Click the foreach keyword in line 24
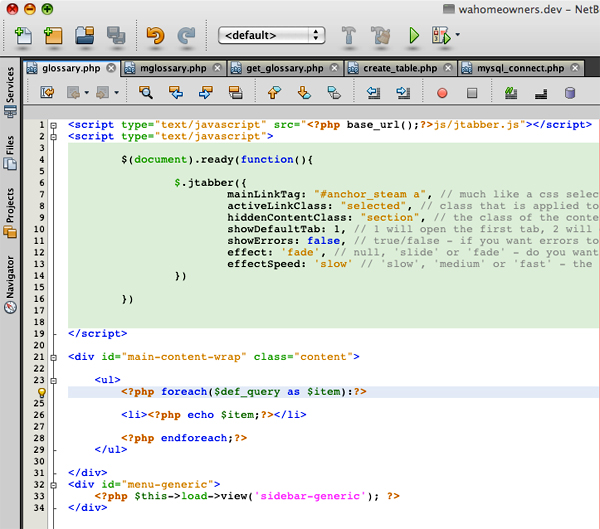Image resolution: width=600 pixels, height=529 pixels. pos(184,392)
